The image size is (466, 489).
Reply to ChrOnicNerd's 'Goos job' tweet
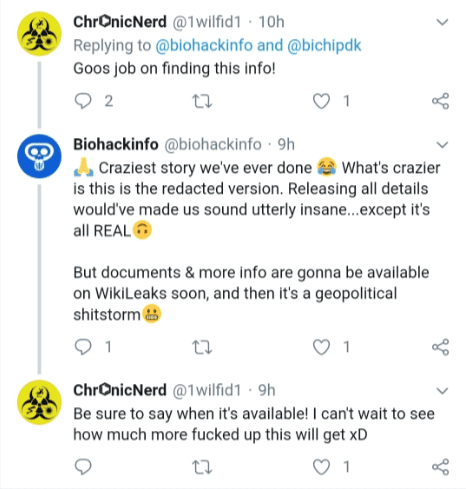(83, 101)
